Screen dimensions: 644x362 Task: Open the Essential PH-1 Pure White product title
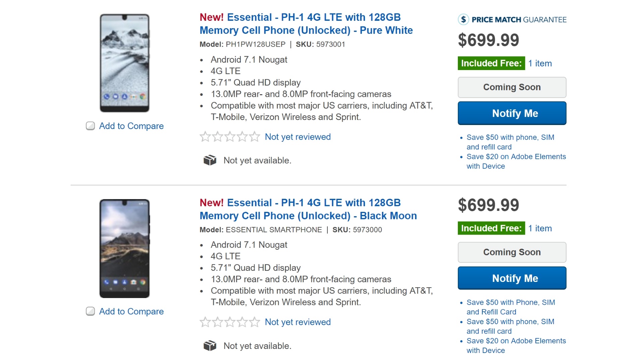click(x=306, y=24)
